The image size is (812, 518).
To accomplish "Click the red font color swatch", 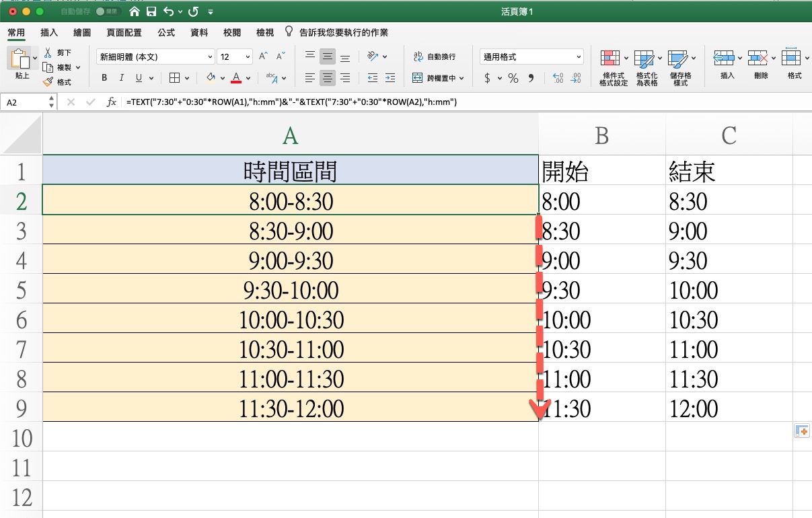I will click(x=236, y=78).
